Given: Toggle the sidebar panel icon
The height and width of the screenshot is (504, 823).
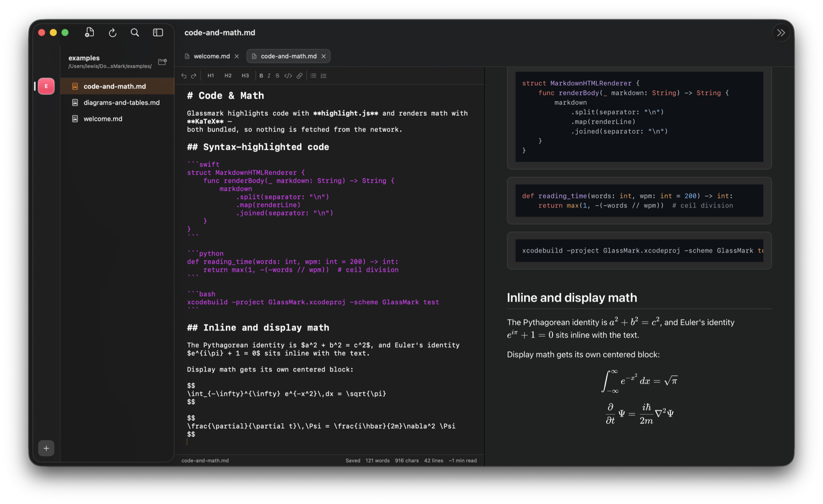Looking at the screenshot, I should (158, 32).
